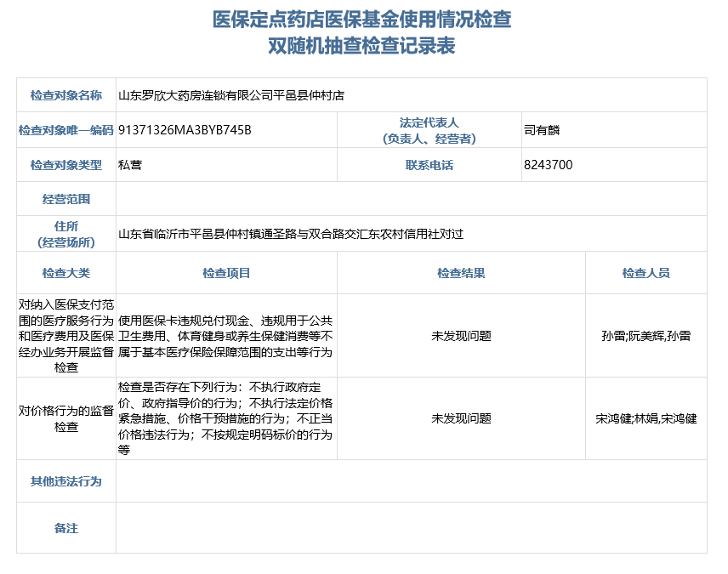Click the 经营范围 label
The width and height of the screenshot is (728, 574).
[66, 199]
